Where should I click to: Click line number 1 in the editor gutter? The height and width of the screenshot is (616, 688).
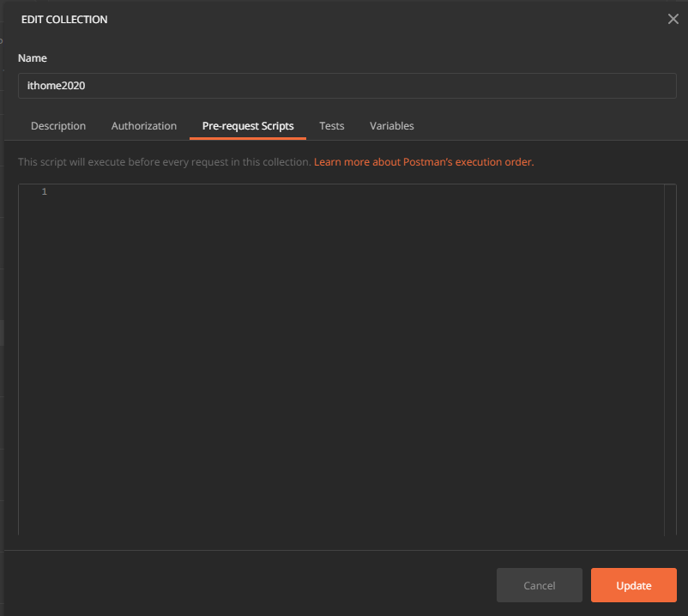[x=45, y=191]
